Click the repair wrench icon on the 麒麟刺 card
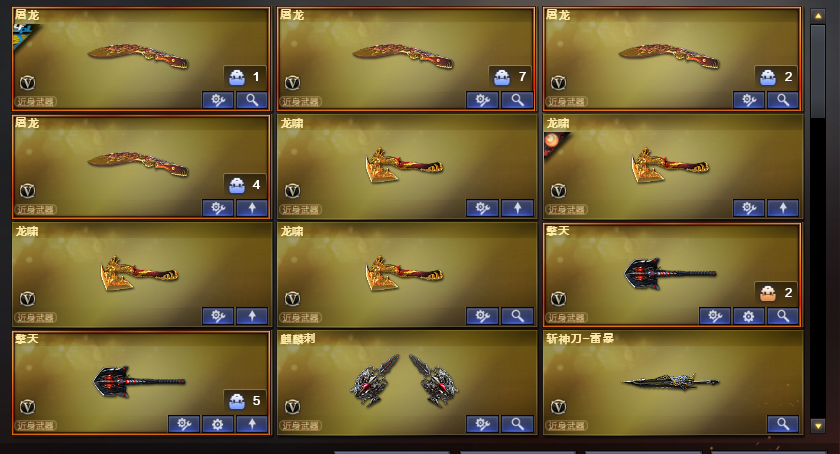840x454 pixels. point(483,425)
